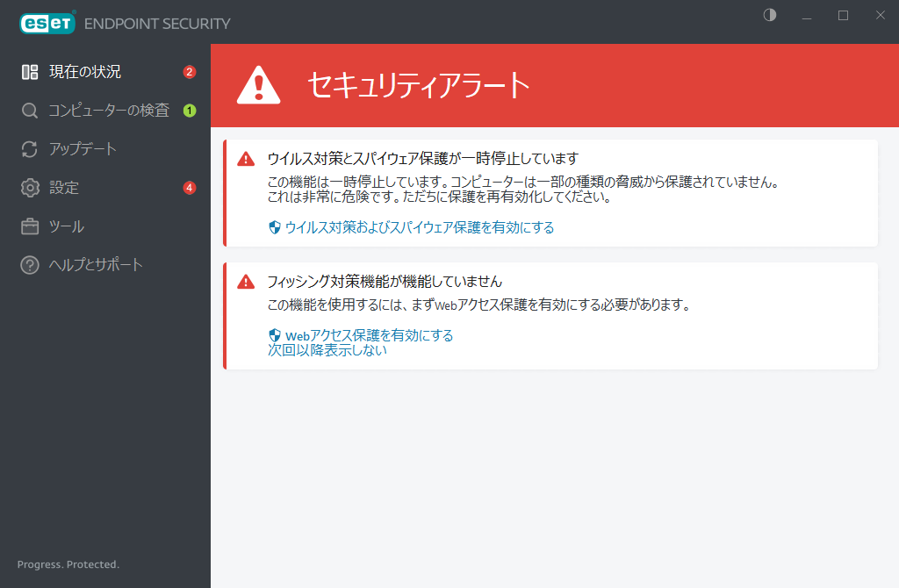Viewport: 899px width, 588px height.
Task: Select the 現在の状況 dashboard icon
Action: (x=29, y=72)
